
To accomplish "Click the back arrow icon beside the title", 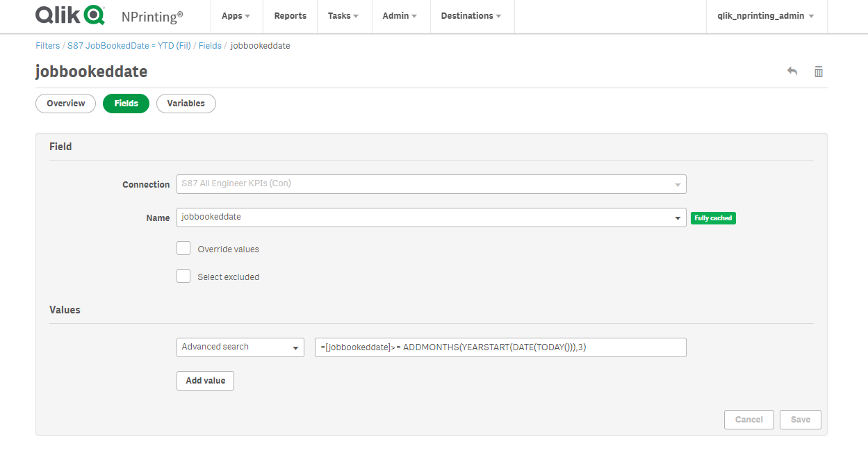I will click(792, 72).
